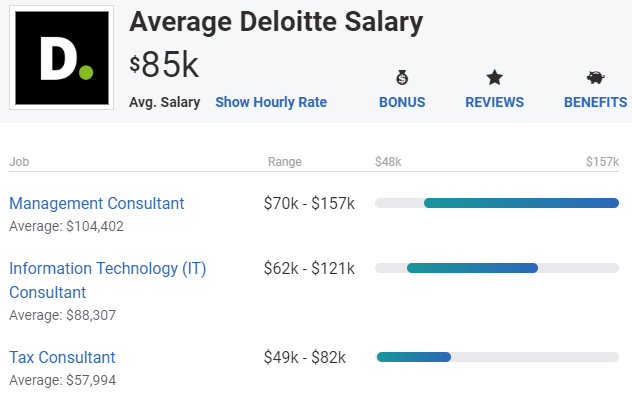
Task: Go to the REVIEWS section label
Action: point(494,102)
